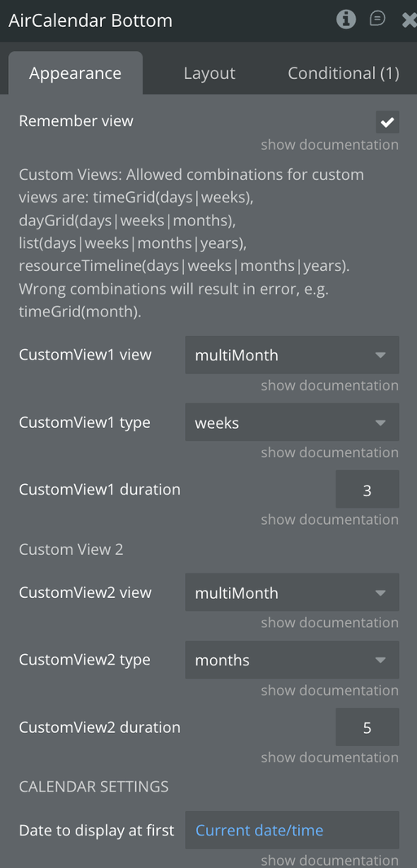
Task: Show documentation for CustomView1 view
Action: coord(330,386)
